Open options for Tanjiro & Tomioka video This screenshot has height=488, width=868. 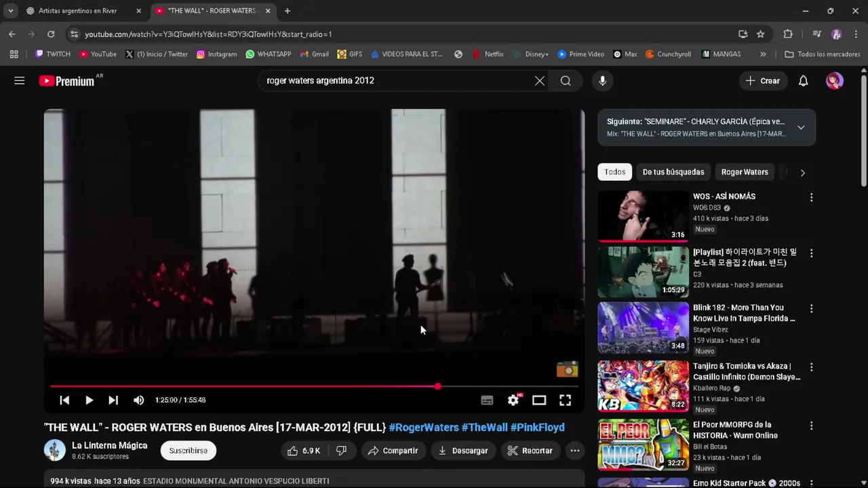(x=811, y=367)
